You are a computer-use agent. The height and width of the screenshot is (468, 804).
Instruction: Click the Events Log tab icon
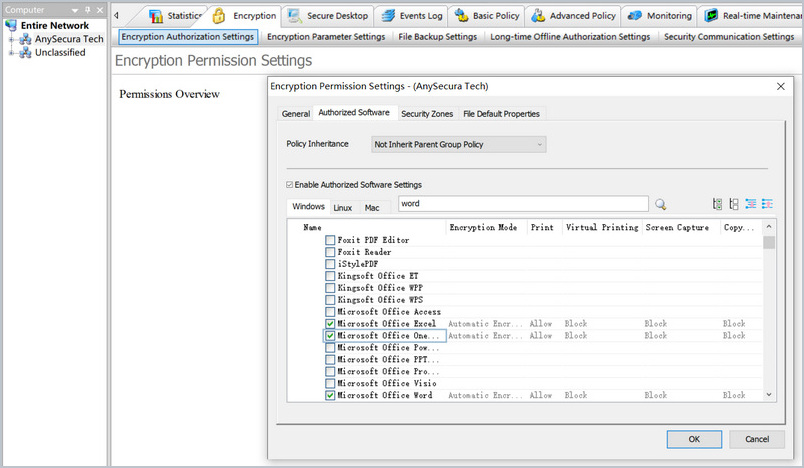(x=388, y=16)
